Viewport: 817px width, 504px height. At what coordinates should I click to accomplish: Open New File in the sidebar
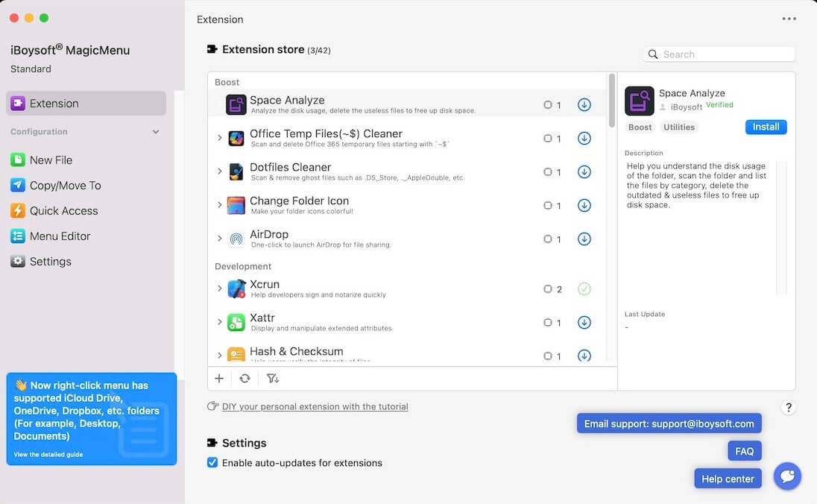(42, 160)
